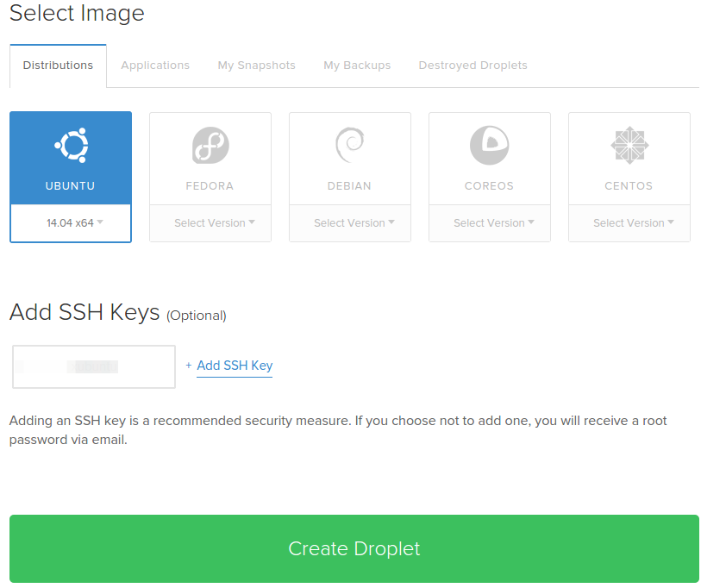Pick the Debian swirl logo

[x=350, y=146]
